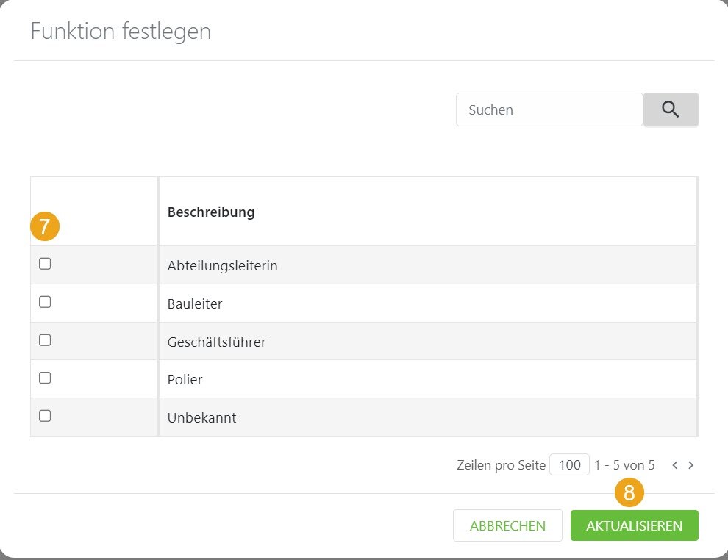Viewport: 728px width, 560px height.
Task: Select the Geschäftsführer row text
Action: pyautogui.click(x=216, y=342)
